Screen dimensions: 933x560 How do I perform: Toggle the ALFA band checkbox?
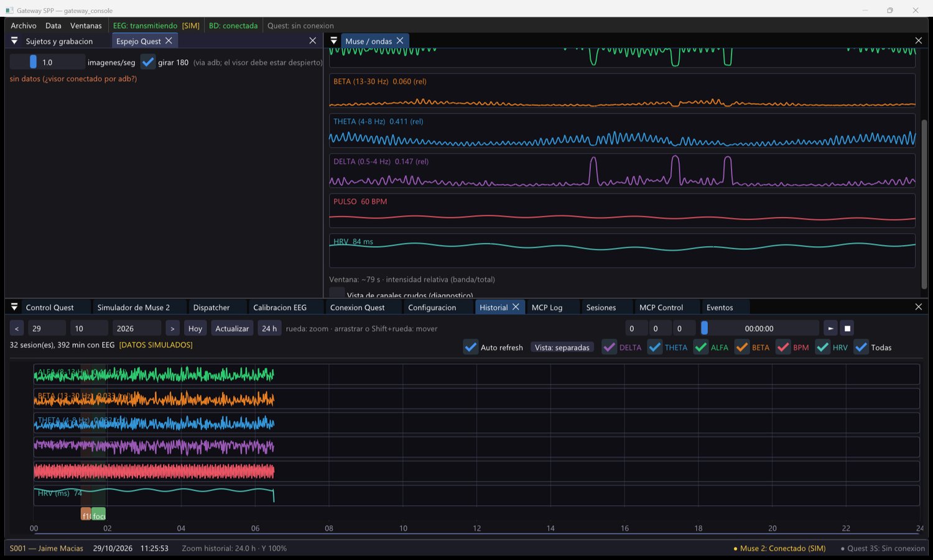coord(701,347)
